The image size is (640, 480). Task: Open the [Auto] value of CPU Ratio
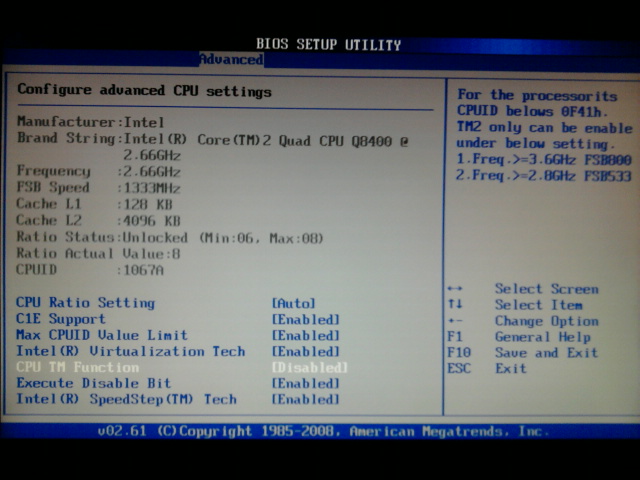tap(293, 303)
